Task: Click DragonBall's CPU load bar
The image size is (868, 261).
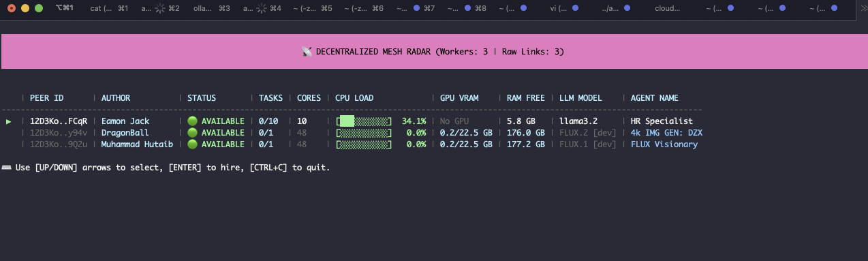Action: (364, 133)
